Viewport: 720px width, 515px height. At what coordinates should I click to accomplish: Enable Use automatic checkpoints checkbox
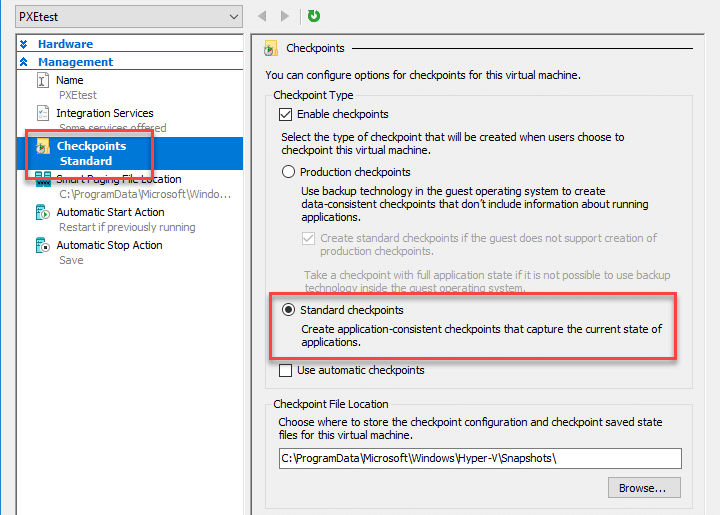tap(286, 370)
